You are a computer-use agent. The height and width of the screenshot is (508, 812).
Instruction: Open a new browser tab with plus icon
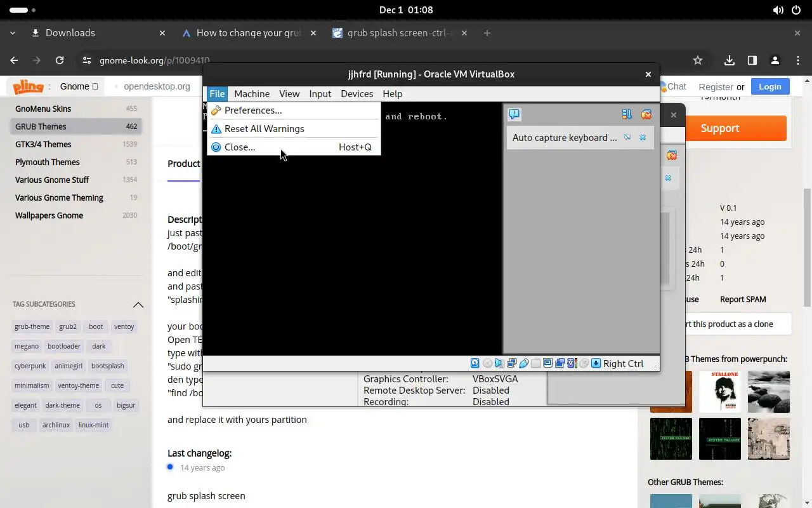pos(487,33)
